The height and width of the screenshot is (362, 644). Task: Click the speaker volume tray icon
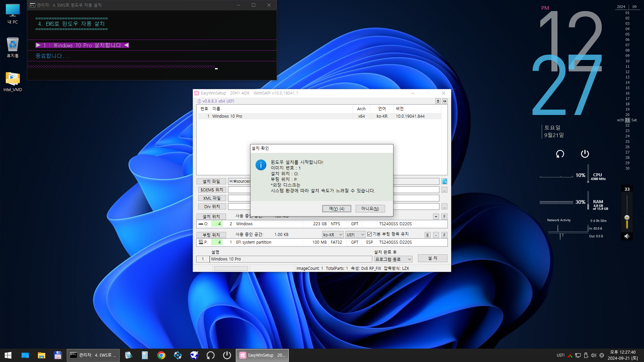(x=594, y=355)
